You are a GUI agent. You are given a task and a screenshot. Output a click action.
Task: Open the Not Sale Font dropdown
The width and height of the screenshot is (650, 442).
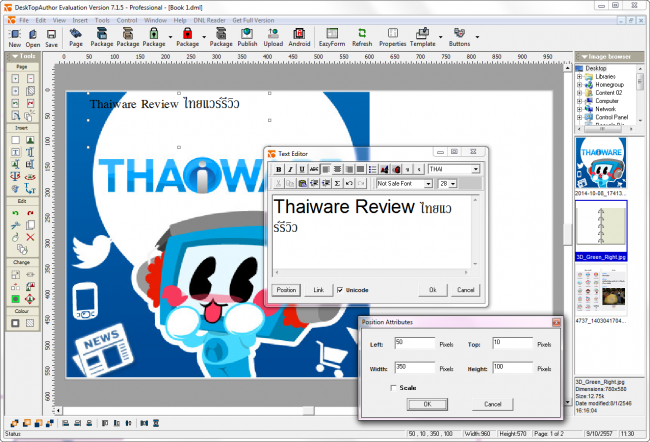tap(428, 183)
